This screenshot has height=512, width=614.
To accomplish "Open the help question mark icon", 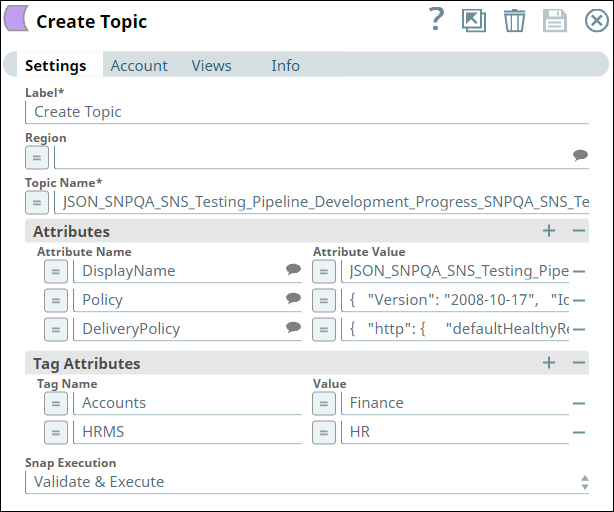I will click(x=436, y=20).
